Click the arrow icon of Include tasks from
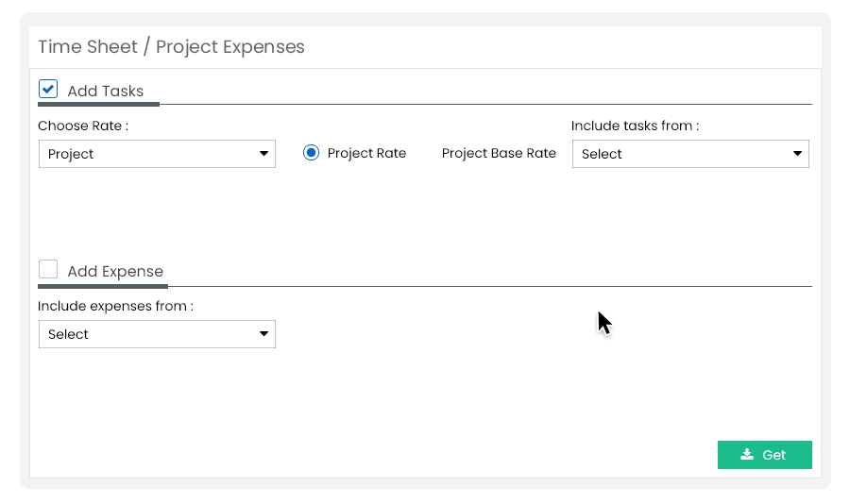 tap(798, 154)
